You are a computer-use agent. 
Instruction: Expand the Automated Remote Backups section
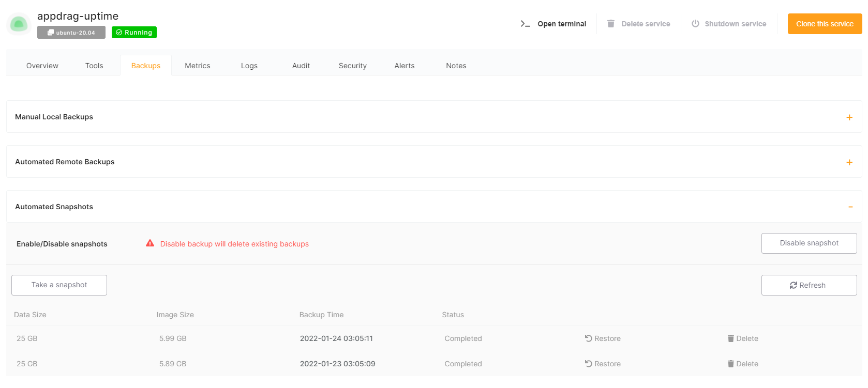pos(849,162)
